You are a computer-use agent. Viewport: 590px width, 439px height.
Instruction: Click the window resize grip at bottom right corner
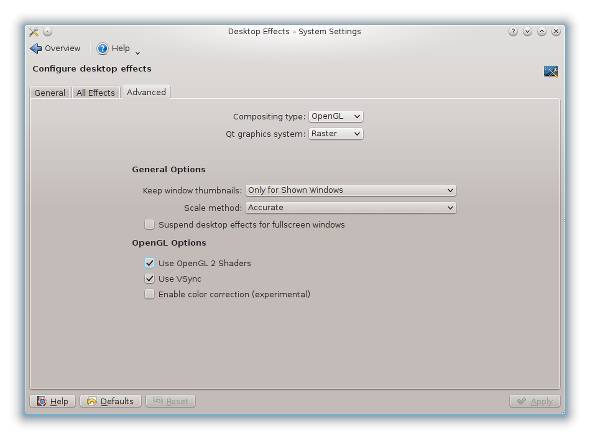[x=563, y=413]
